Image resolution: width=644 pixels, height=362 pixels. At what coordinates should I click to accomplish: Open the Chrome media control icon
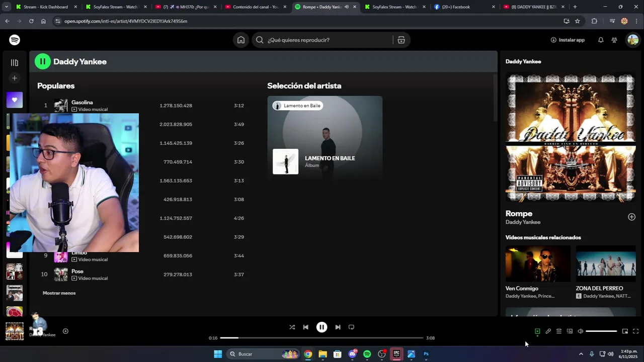(612, 21)
